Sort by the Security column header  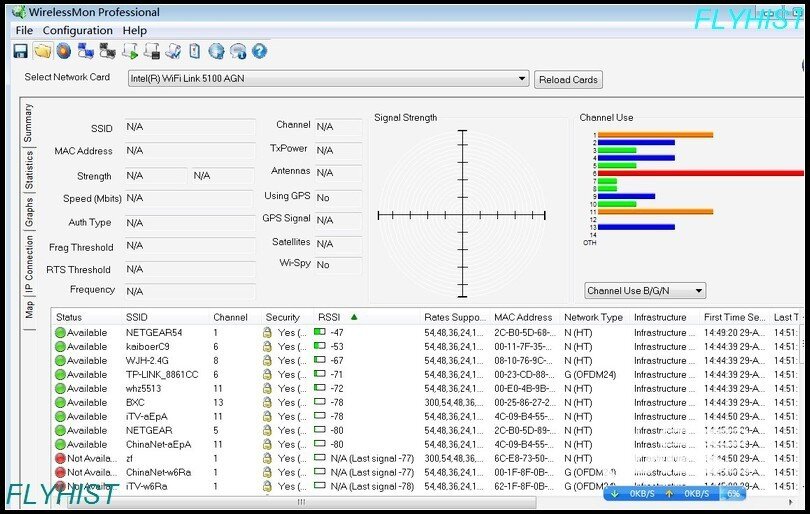click(283, 317)
